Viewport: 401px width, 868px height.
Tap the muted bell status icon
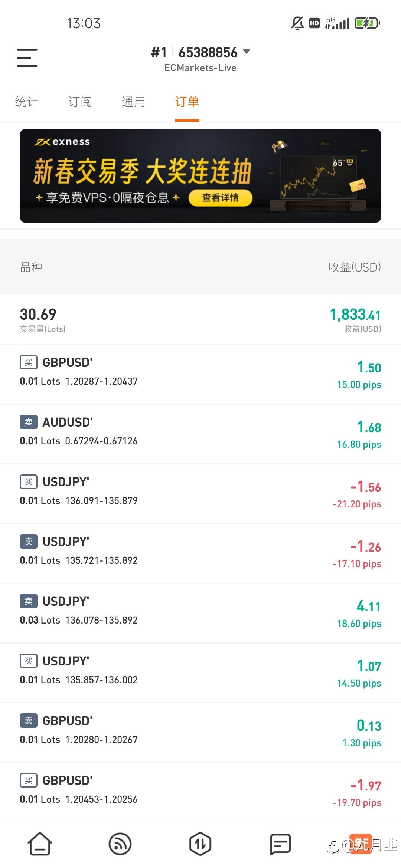(x=297, y=23)
